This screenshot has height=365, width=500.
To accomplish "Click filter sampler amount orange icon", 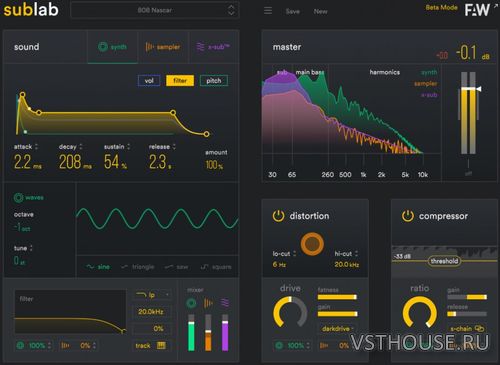I will 65,345.
